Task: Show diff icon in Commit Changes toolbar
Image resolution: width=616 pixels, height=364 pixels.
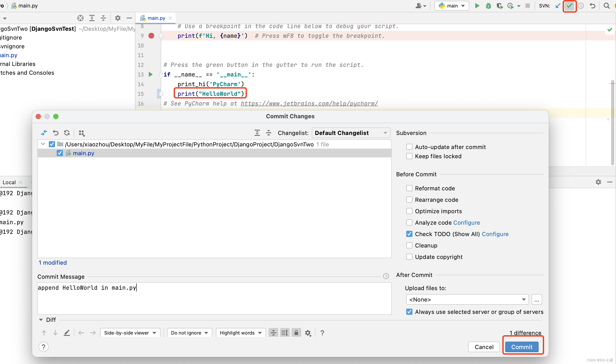Action: (x=44, y=133)
